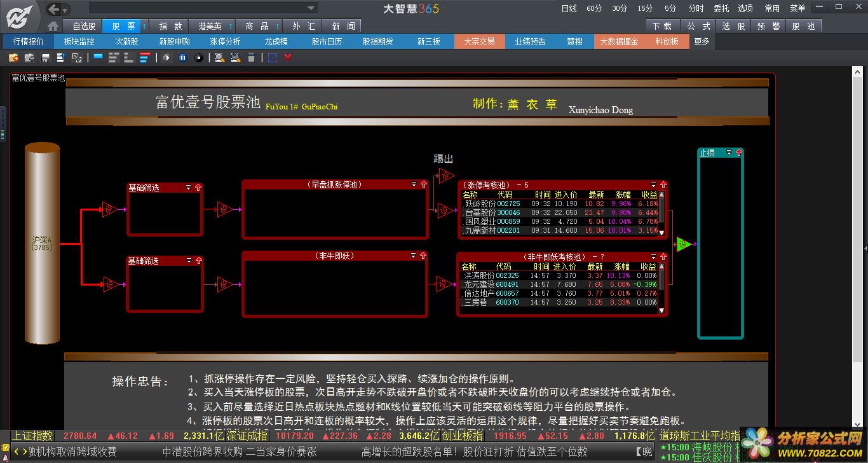Open the 自选股 tab
Viewport: 868px width, 463px height.
pyautogui.click(x=84, y=27)
